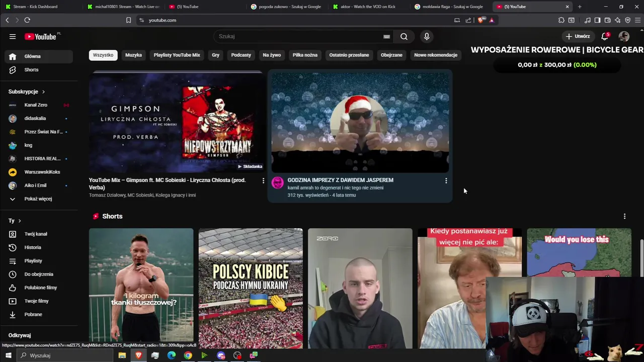Click the bookmark icon in address bar
The image size is (644, 362).
pyautogui.click(x=128, y=20)
